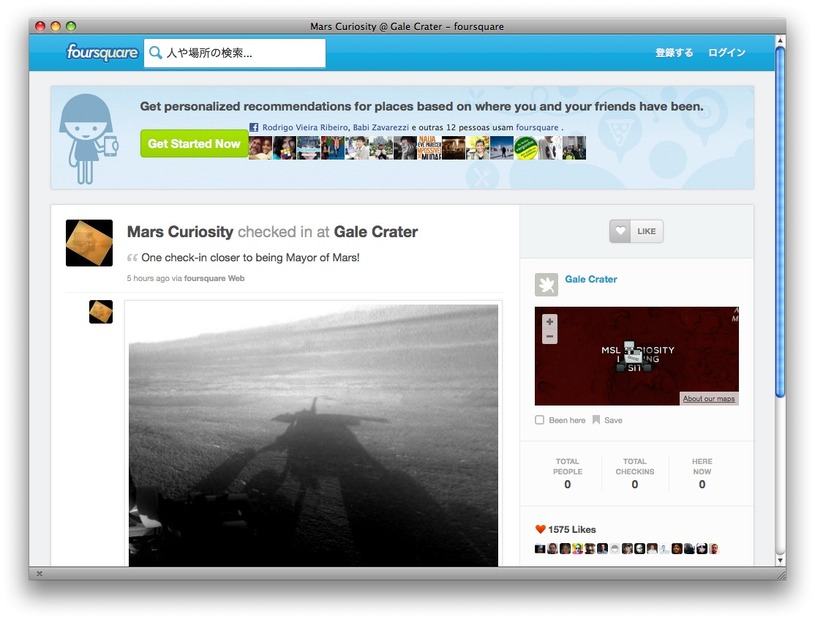Image resolution: width=815 pixels, height=620 pixels.
Task: Check the Been here checkbox
Action: point(540,420)
